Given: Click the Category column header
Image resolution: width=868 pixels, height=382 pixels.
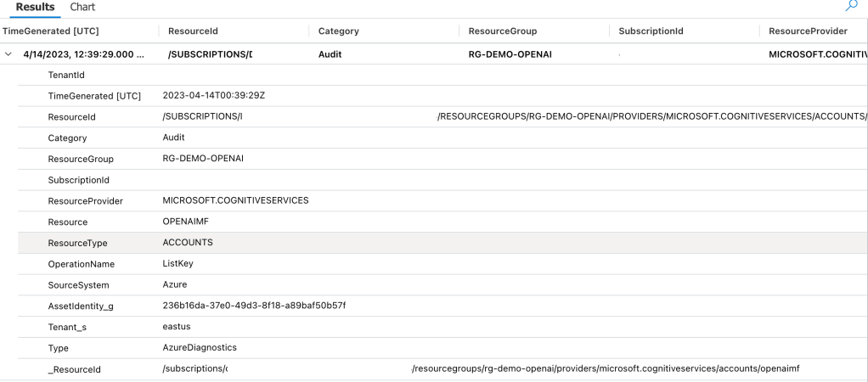Looking at the screenshot, I should pos(338,31).
